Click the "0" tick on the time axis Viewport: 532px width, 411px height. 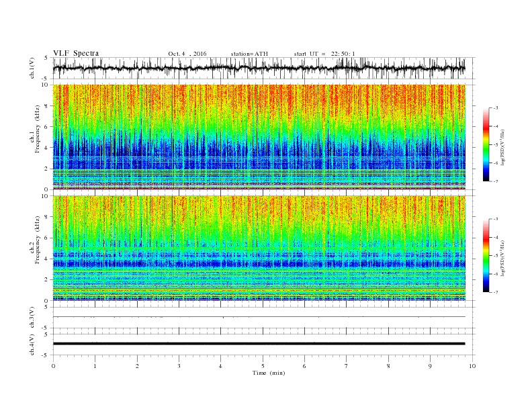[x=53, y=366]
